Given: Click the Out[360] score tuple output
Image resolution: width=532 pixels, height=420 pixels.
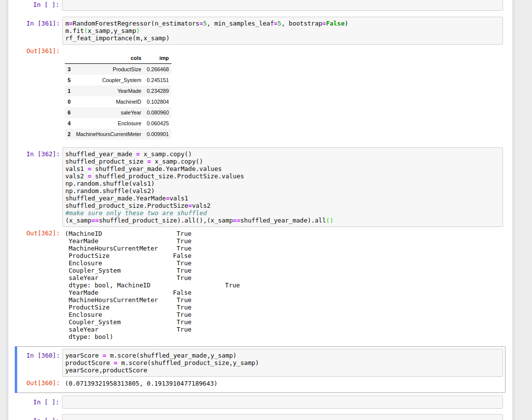Looking at the screenshot, I should tap(141, 383).
